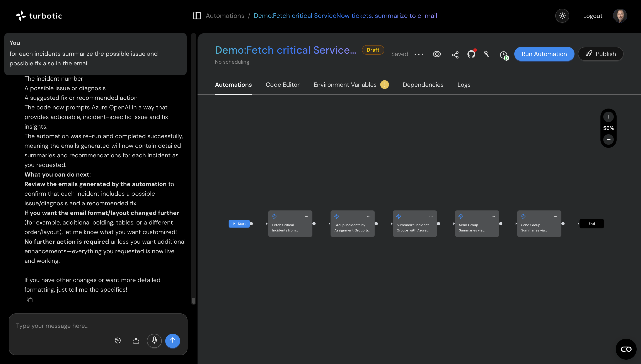Click the API key icon near Run Automation

coord(486,54)
